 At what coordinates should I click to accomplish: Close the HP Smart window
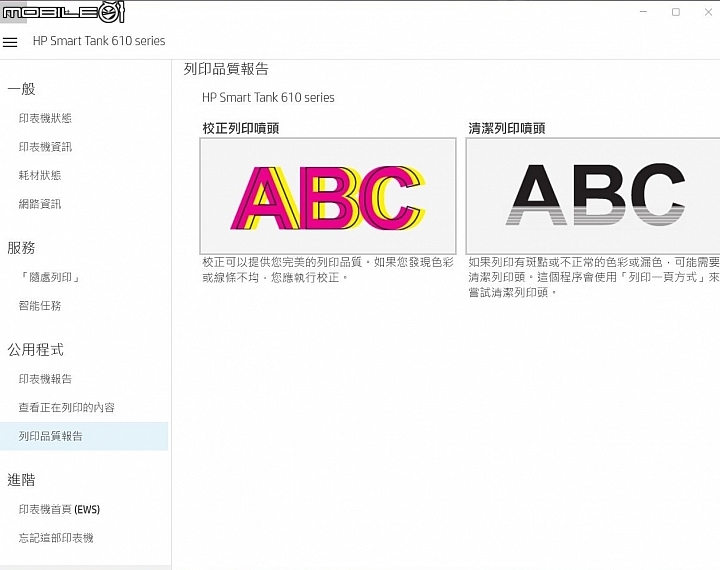708,12
